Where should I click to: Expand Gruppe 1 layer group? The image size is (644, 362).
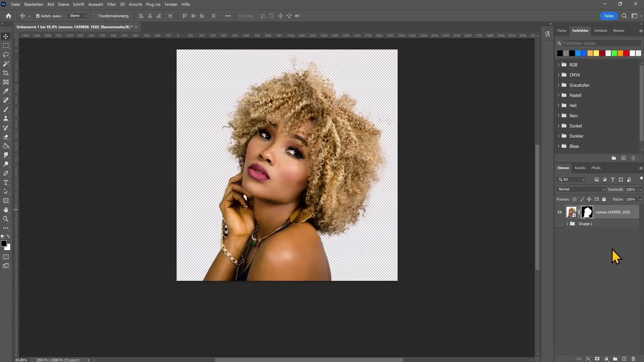(568, 224)
